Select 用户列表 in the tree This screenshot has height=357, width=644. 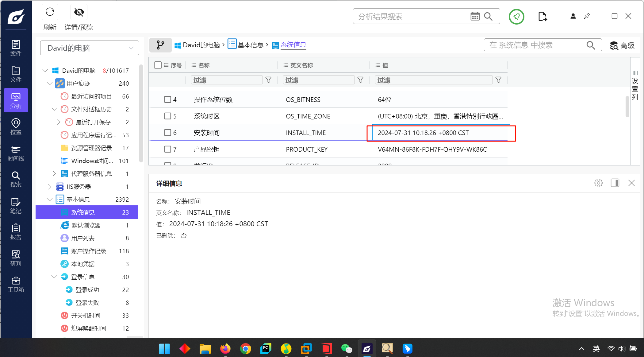tap(83, 238)
